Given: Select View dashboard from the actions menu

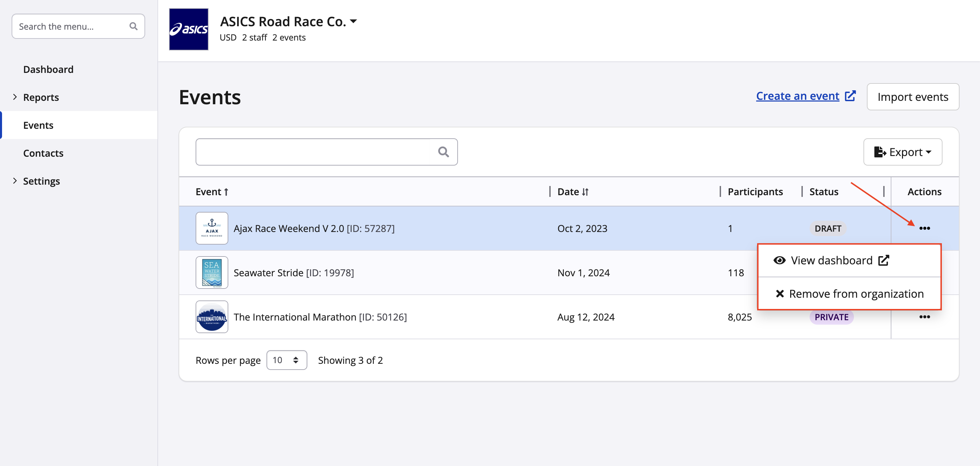Looking at the screenshot, I should tap(832, 261).
